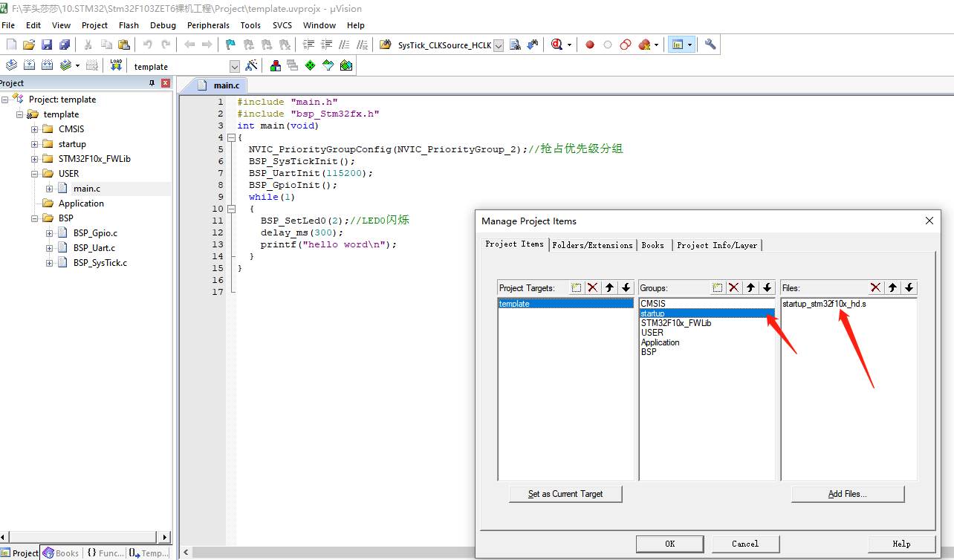Click Kill All Breakpoints icon
Image resolution: width=954 pixels, height=560 pixels.
pos(644,45)
